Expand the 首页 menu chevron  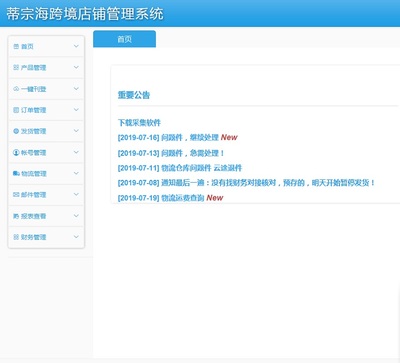point(76,46)
